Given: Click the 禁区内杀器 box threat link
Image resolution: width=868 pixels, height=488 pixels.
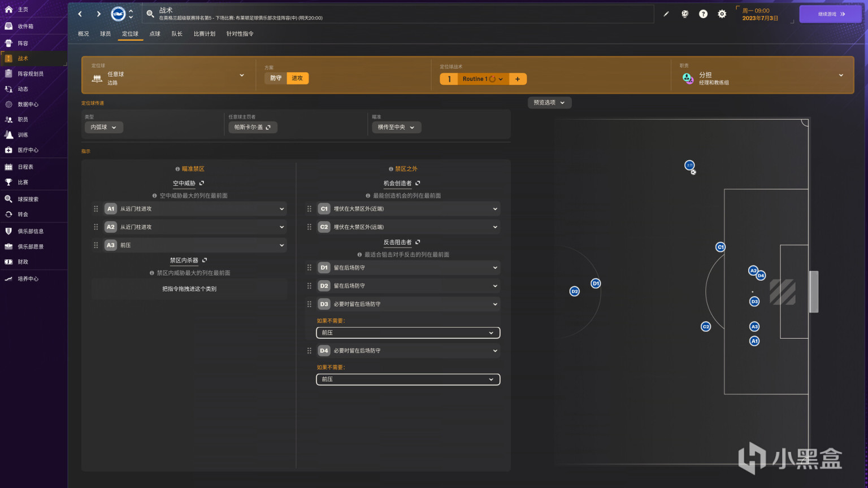Looking at the screenshot, I should point(188,260).
